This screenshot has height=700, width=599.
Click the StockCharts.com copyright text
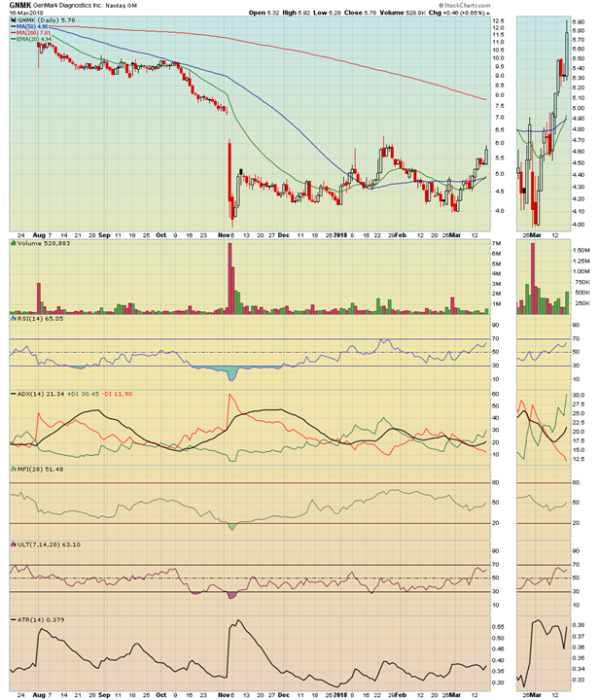tap(464, 6)
